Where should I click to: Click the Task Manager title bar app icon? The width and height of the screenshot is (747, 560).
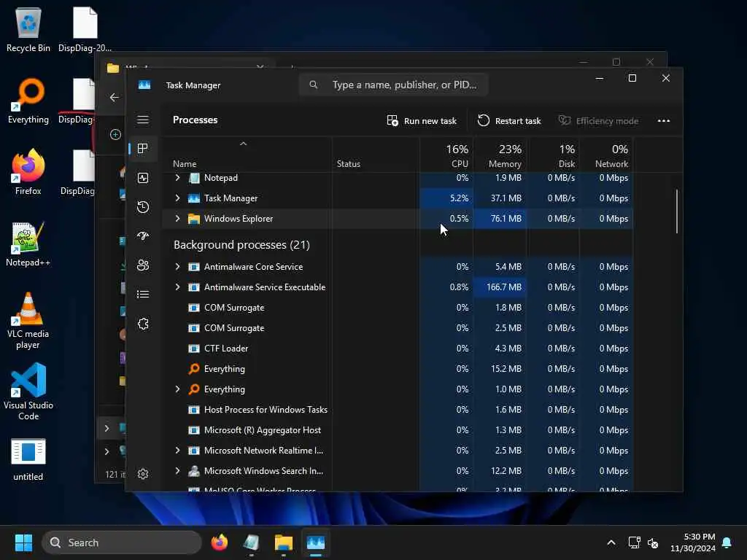click(x=144, y=85)
